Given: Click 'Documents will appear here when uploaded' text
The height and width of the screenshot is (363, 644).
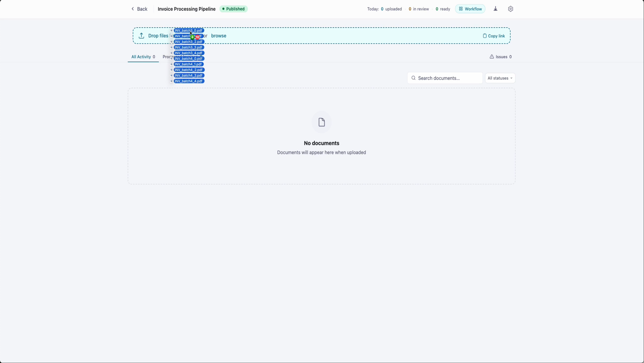Looking at the screenshot, I should pyautogui.click(x=321, y=152).
